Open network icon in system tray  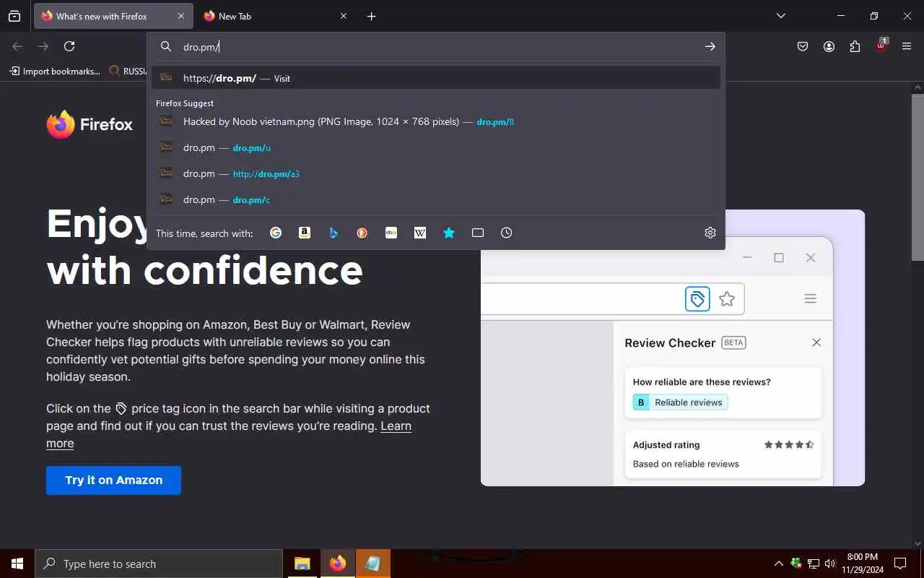tap(814, 564)
